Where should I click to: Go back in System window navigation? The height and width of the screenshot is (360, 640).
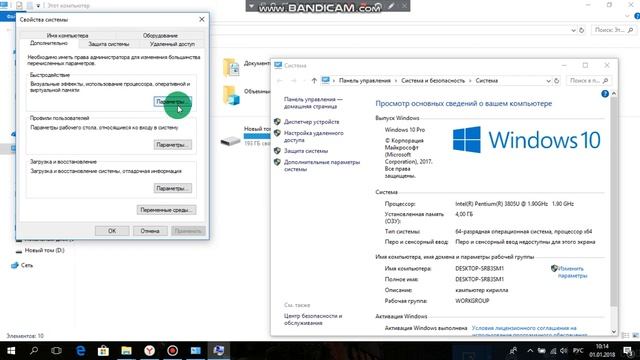point(280,81)
